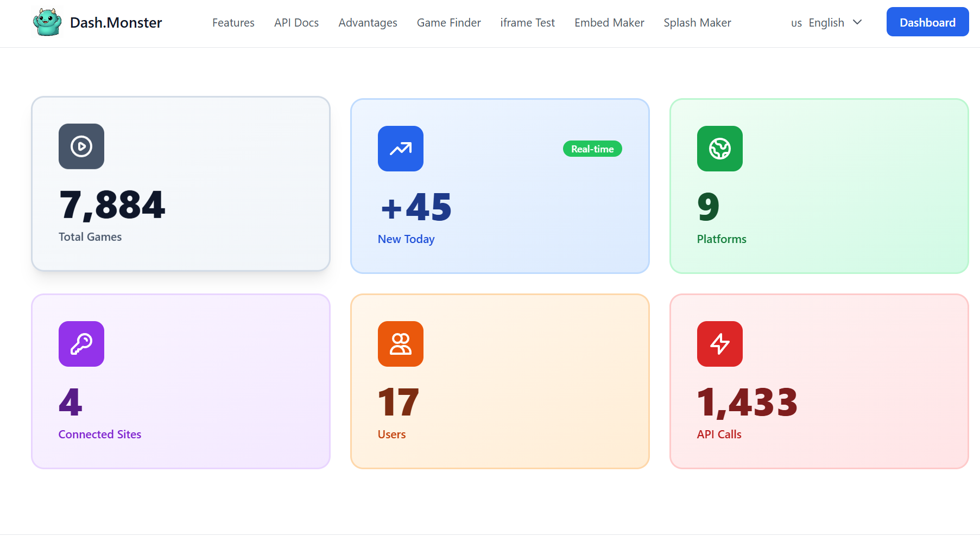
Task: Go to API Docs in navigation
Action: (296, 23)
